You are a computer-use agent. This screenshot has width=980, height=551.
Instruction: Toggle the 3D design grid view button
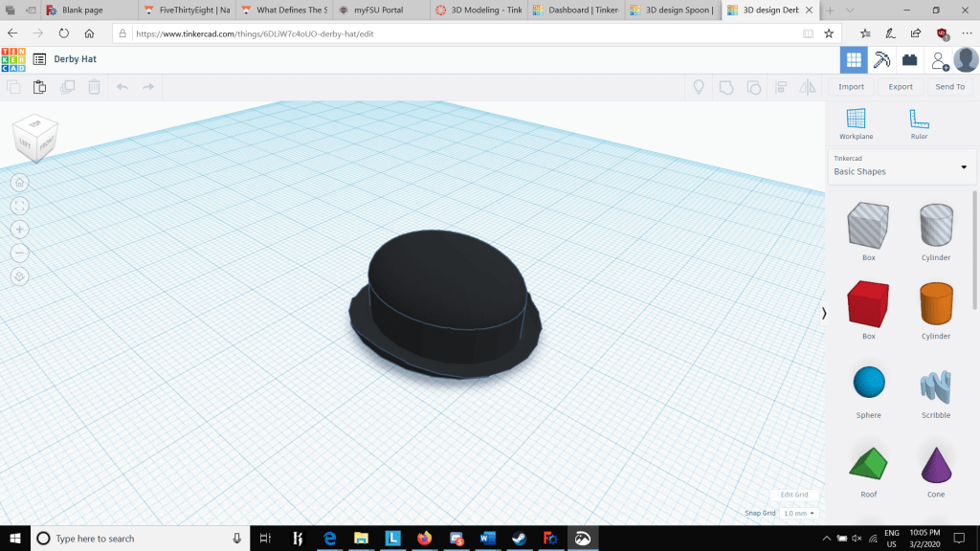click(854, 59)
